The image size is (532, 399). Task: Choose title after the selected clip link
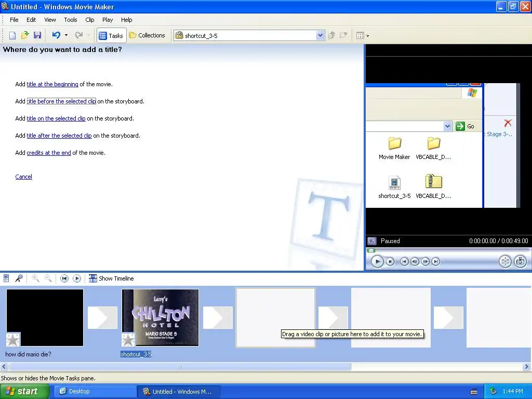click(x=59, y=136)
